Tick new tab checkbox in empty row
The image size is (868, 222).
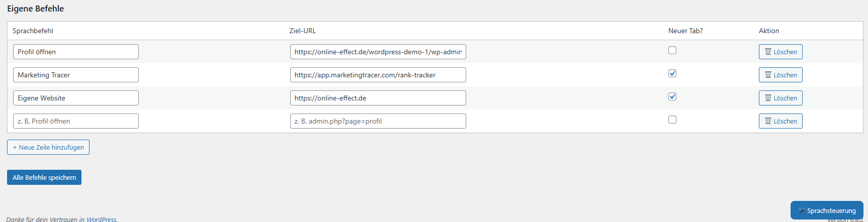[672, 120]
